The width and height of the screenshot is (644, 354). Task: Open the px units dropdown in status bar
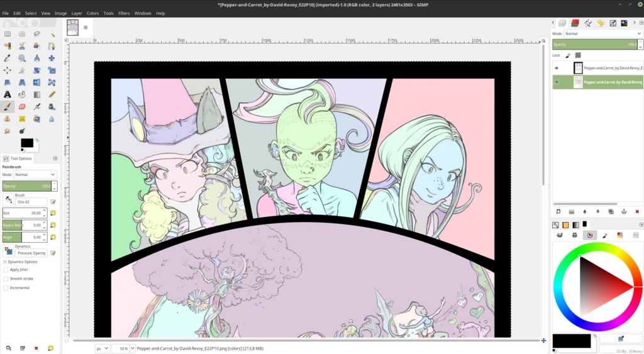coord(103,348)
